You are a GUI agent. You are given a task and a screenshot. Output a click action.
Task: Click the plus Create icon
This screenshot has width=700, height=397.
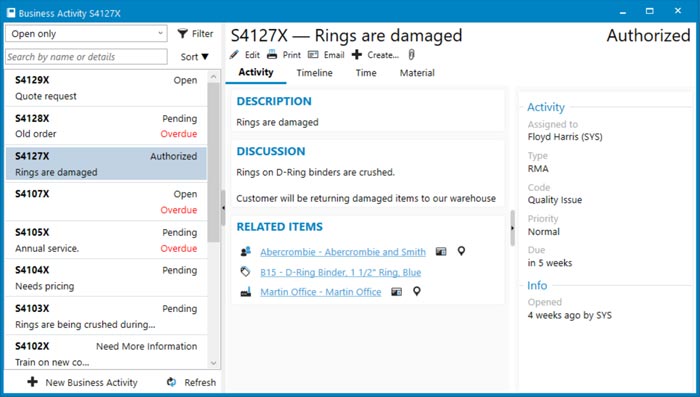tap(357, 54)
